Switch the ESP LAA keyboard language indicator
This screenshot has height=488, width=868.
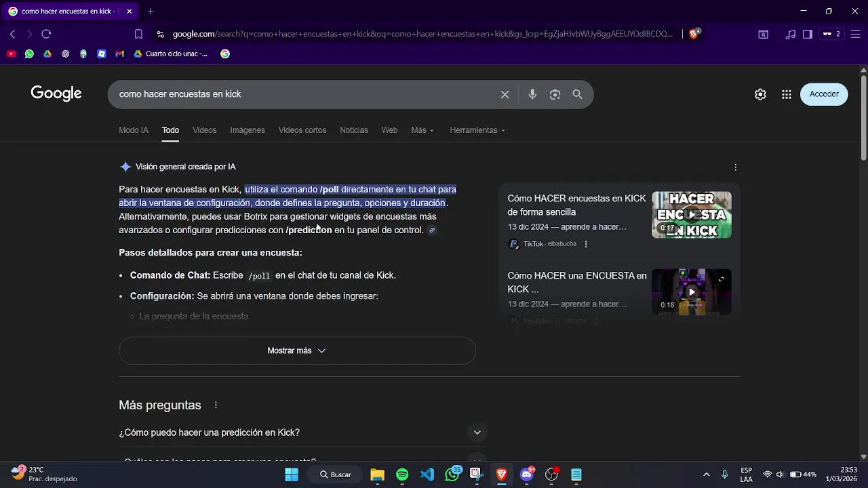coord(746,474)
